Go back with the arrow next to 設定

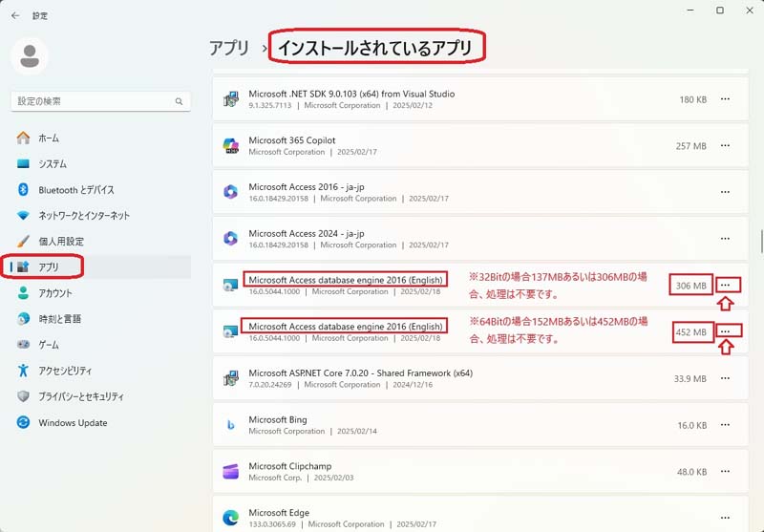coord(15,15)
